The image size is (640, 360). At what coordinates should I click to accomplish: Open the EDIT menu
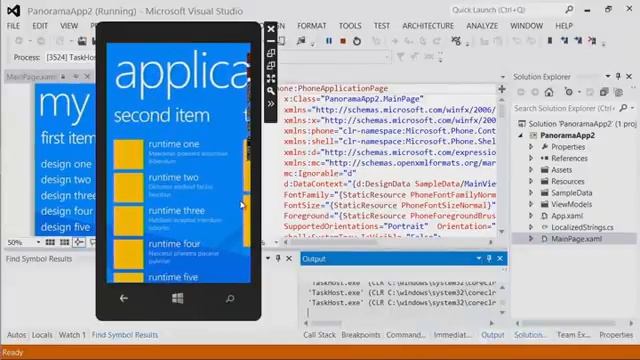(40, 26)
